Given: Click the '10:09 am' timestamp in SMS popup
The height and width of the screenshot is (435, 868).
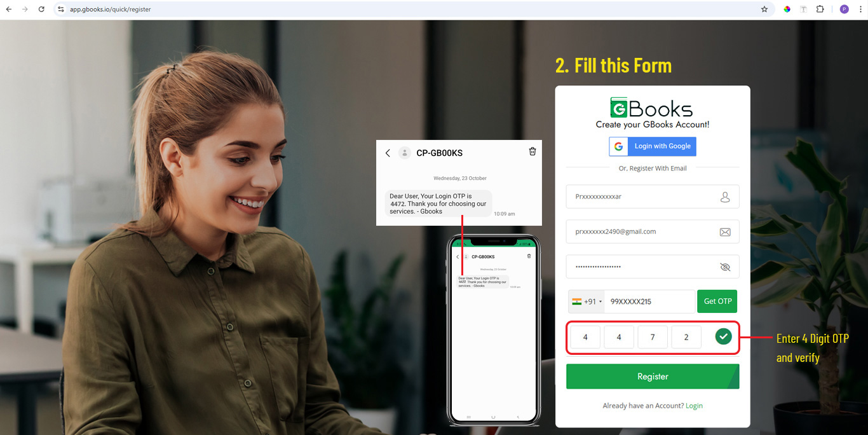Looking at the screenshot, I should pos(505,214).
